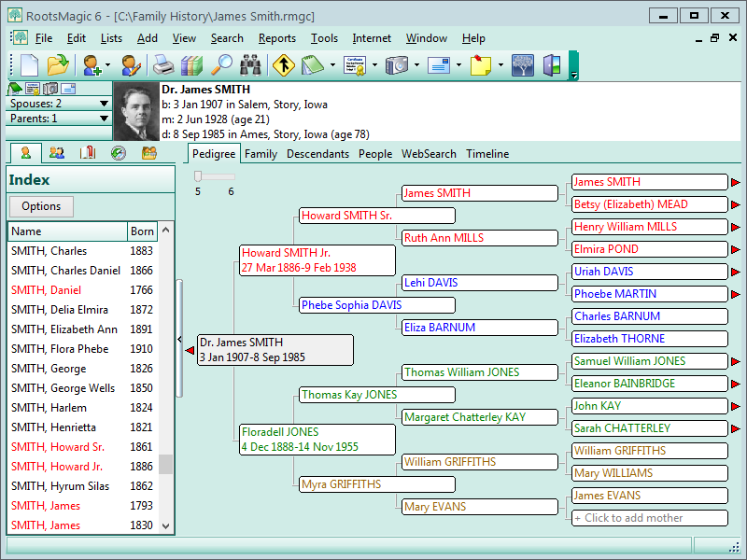
Task: Click the camera Media icon in toolbar
Action: [397, 65]
